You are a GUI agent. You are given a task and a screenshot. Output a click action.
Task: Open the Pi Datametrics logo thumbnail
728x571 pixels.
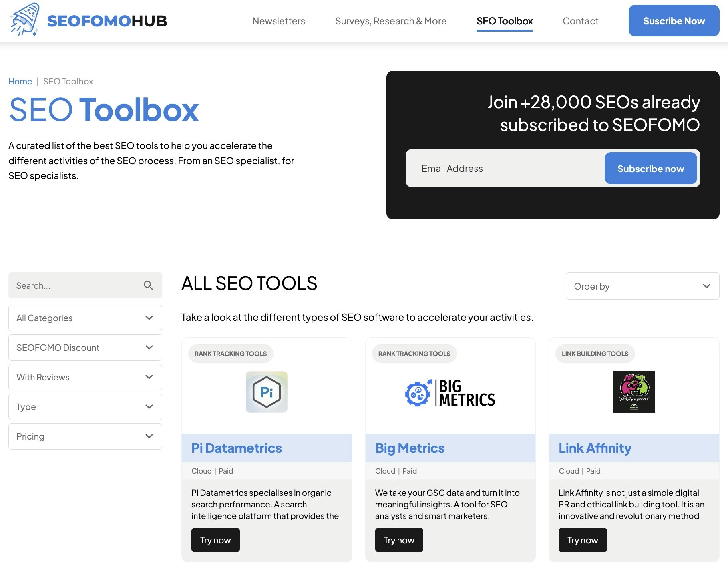pyautogui.click(x=267, y=392)
